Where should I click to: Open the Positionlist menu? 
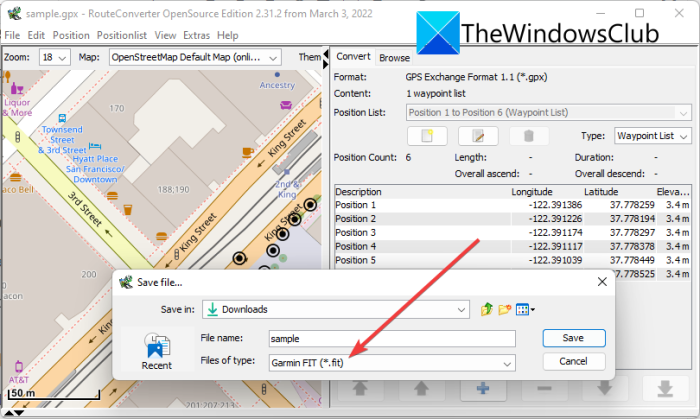click(122, 35)
